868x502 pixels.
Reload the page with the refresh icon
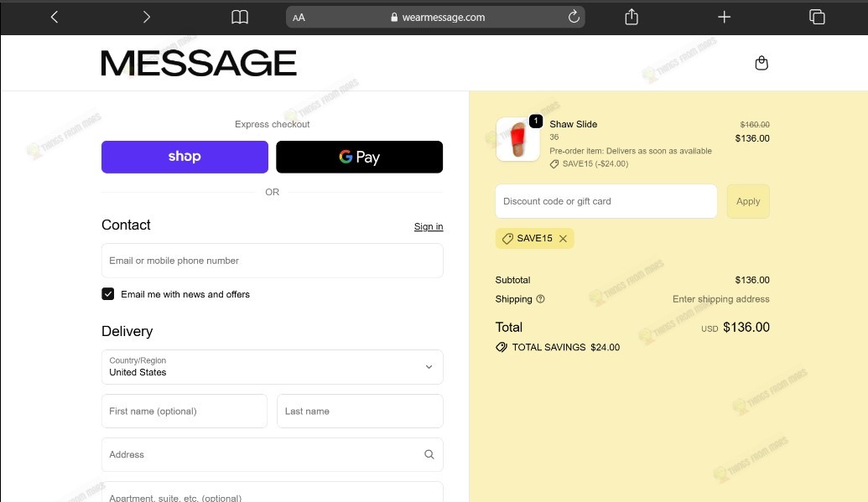click(574, 17)
